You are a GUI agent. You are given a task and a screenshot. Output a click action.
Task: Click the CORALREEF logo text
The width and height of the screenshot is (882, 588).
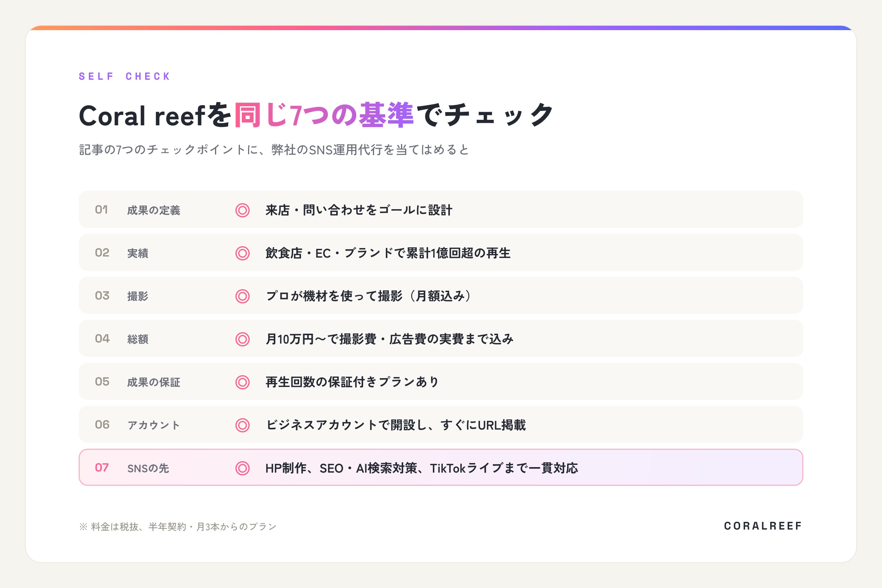(x=763, y=526)
